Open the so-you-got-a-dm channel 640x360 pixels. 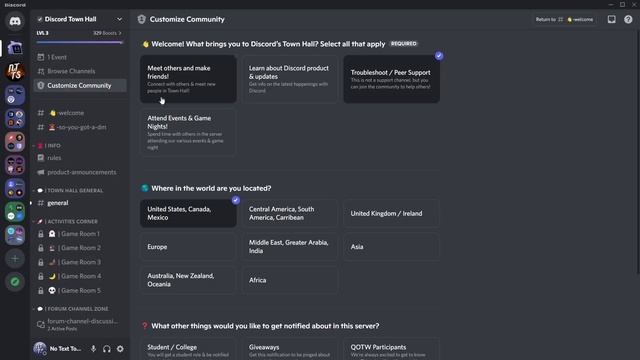click(x=80, y=127)
